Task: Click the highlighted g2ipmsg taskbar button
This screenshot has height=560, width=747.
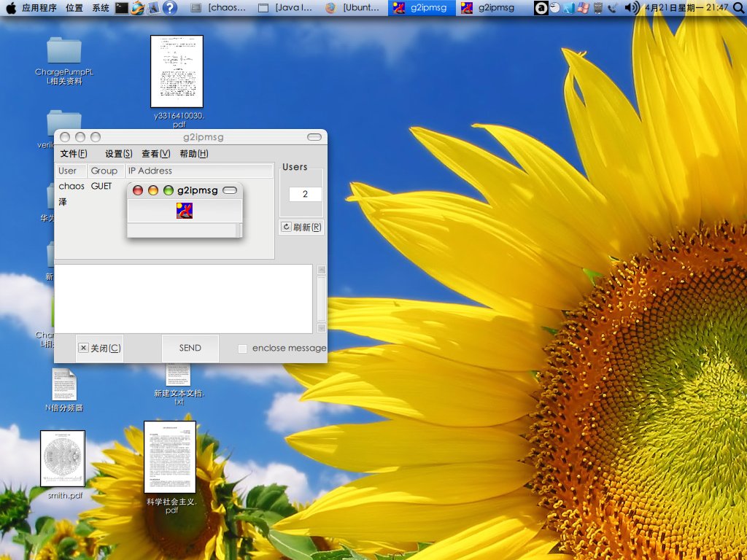Action: tap(422, 7)
